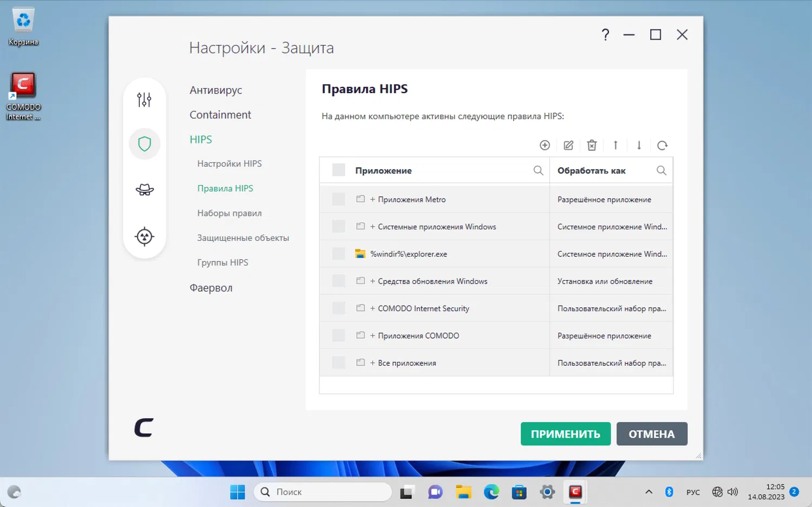Click the folder icon of the %windir%\explorer.exe row
812x507 pixels.
(360, 253)
